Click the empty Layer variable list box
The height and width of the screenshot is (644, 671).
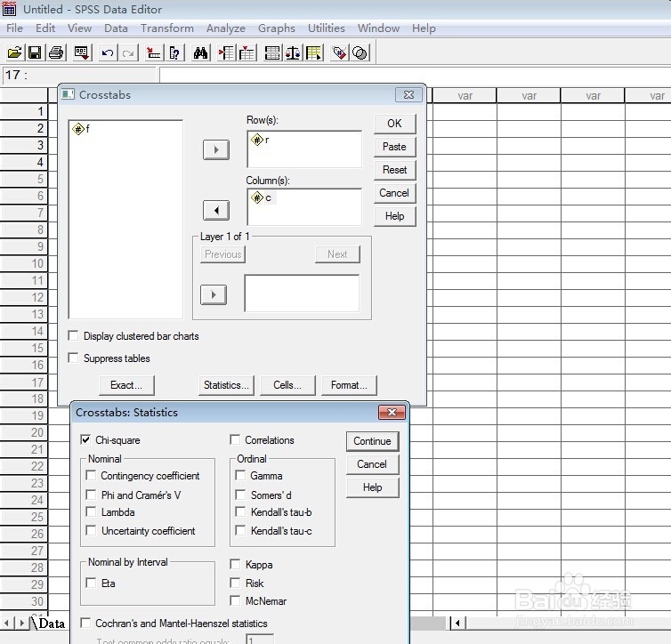[302, 294]
